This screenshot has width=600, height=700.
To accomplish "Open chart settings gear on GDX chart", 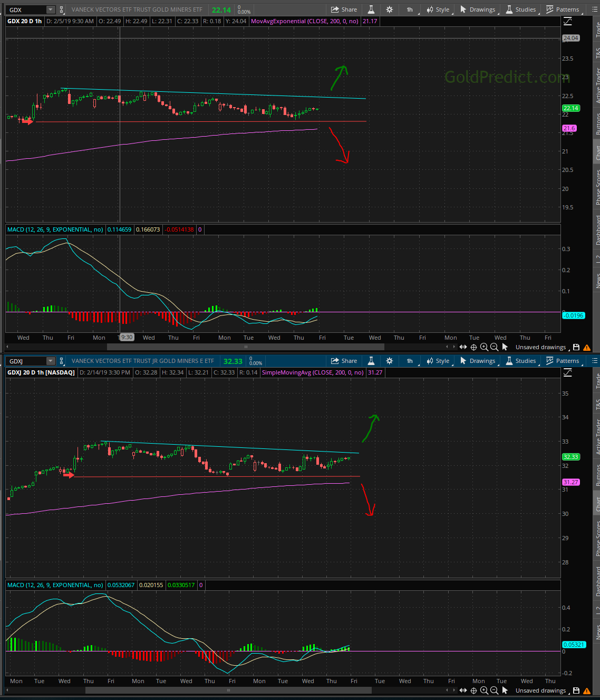I will (390, 9).
